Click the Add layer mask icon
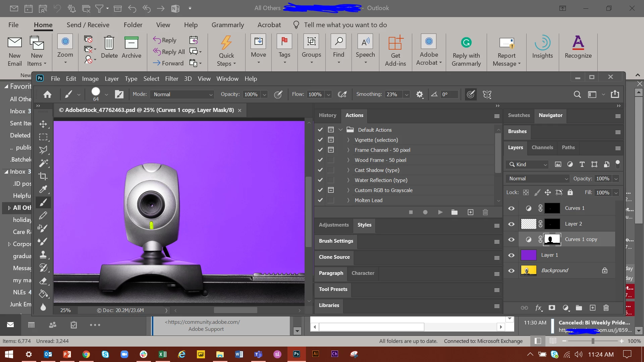This screenshot has height=362, width=644. coord(552,308)
